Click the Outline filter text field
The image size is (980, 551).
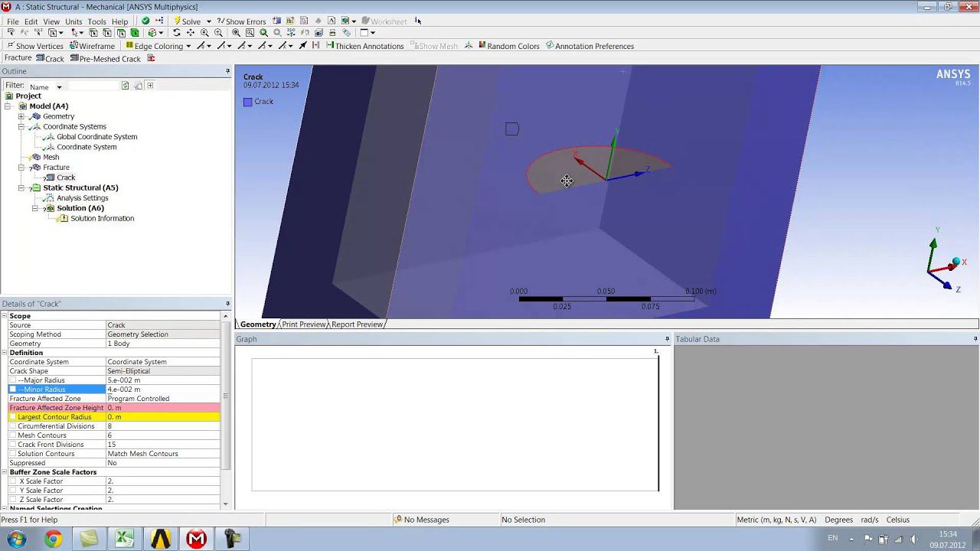pos(93,86)
